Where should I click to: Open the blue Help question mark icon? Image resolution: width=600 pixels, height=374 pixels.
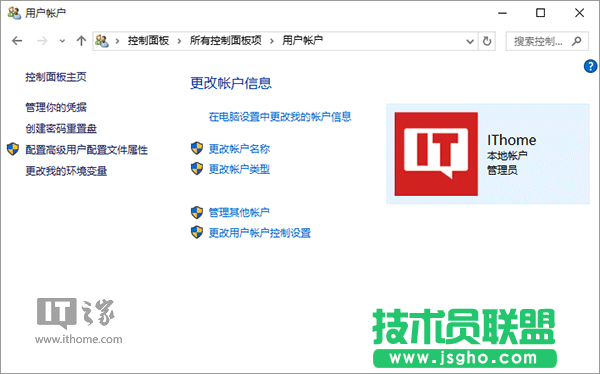[x=590, y=66]
